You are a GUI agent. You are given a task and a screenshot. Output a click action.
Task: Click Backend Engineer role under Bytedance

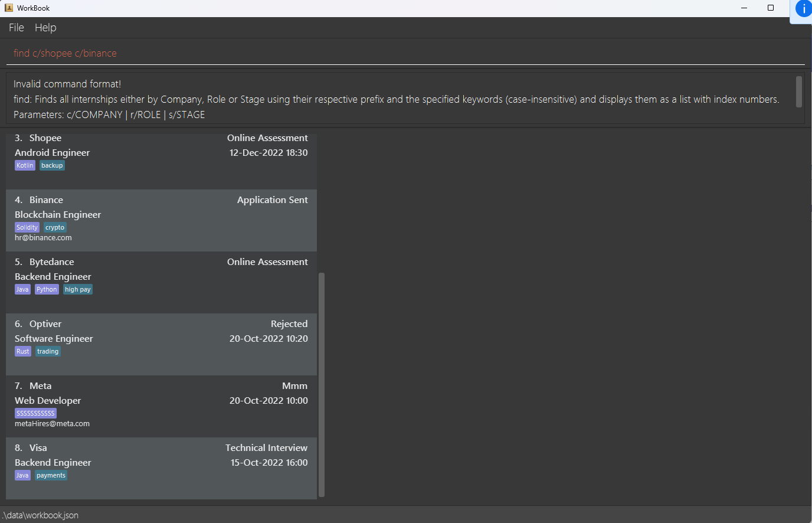pos(53,277)
